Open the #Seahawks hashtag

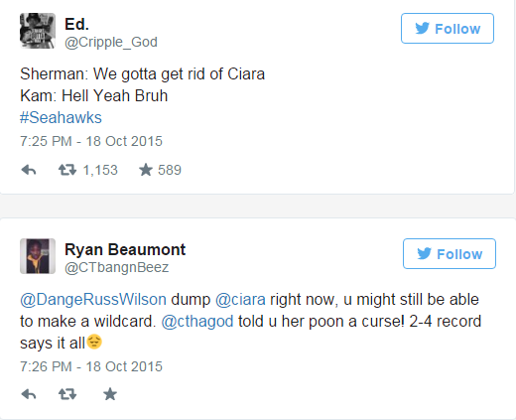pos(61,118)
